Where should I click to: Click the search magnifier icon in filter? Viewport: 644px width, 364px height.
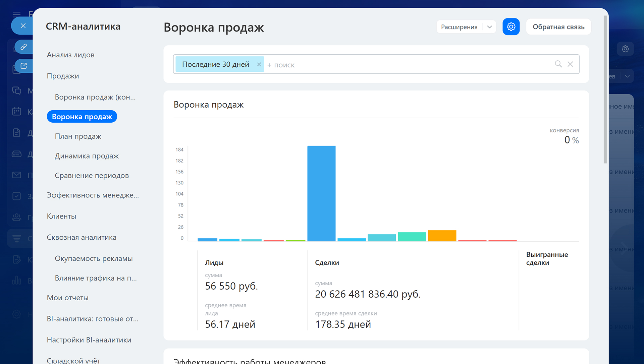tap(558, 64)
